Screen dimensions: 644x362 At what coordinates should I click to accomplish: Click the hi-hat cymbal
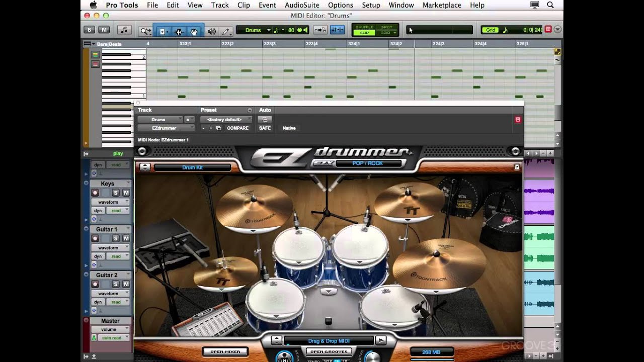(225, 273)
